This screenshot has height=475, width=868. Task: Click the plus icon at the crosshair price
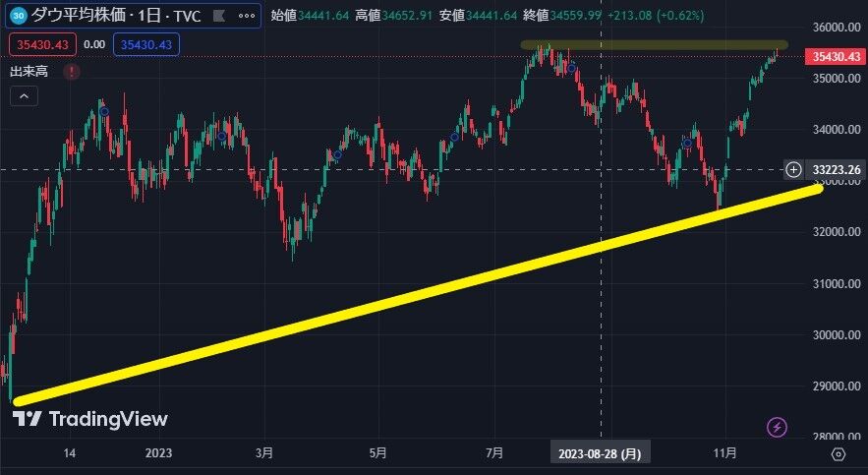click(x=793, y=169)
